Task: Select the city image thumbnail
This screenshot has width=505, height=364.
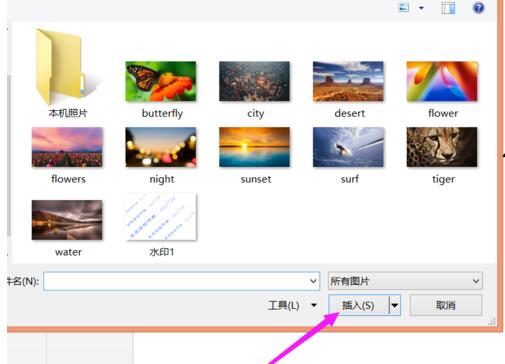Action: [254, 81]
